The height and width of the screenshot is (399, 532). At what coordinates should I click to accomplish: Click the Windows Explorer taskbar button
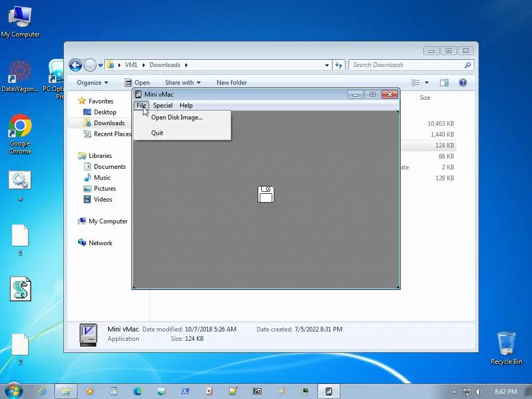pyautogui.click(x=66, y=391)
